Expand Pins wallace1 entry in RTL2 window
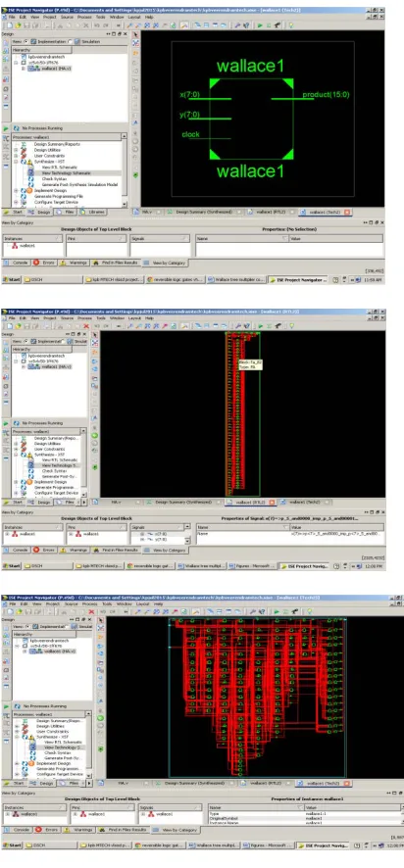 71,534
